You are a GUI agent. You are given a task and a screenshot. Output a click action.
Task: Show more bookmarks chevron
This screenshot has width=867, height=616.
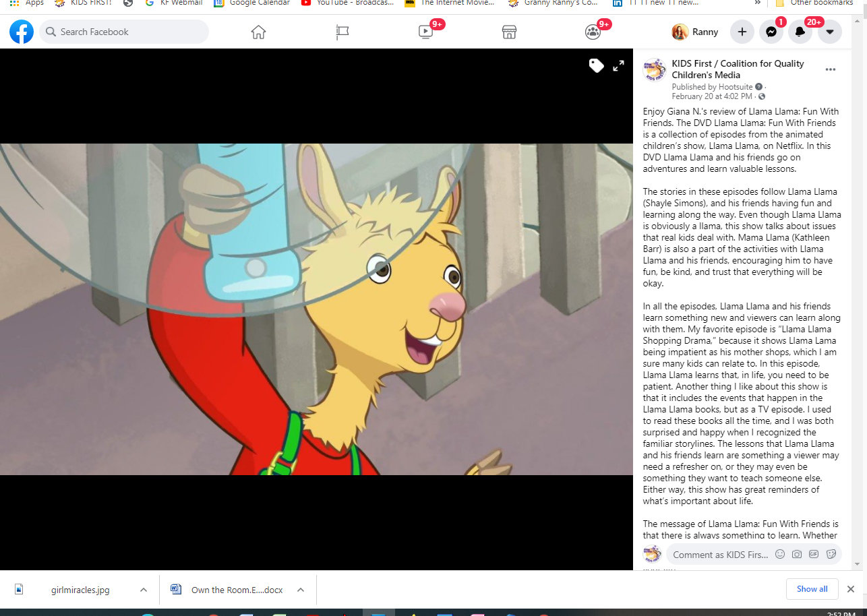[758, 3]
